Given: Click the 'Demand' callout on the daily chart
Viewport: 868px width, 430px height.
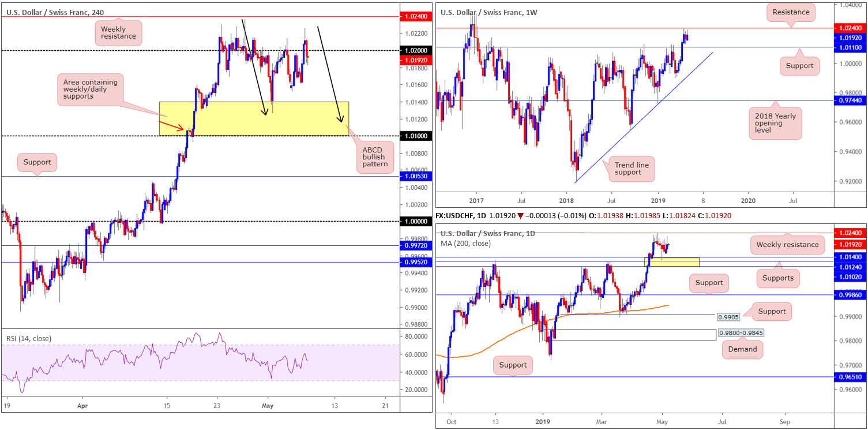Looking at the screenshot, I should (742, 349).
